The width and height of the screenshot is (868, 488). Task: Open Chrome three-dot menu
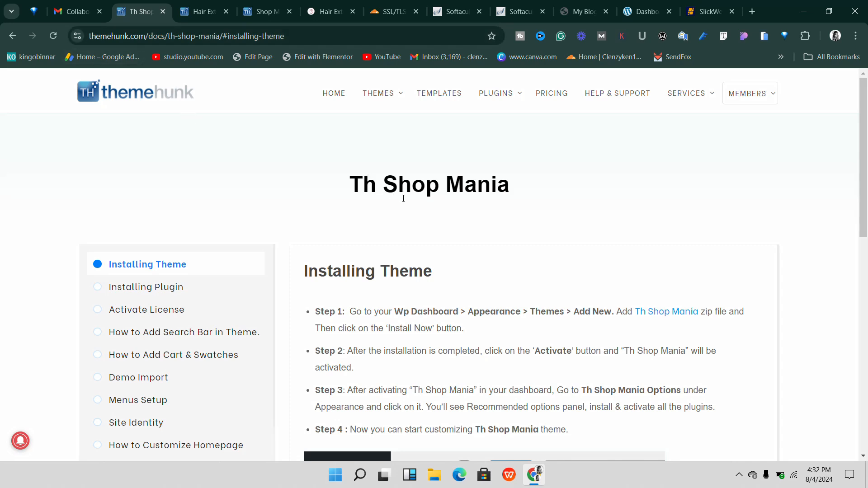coord(855,36)
